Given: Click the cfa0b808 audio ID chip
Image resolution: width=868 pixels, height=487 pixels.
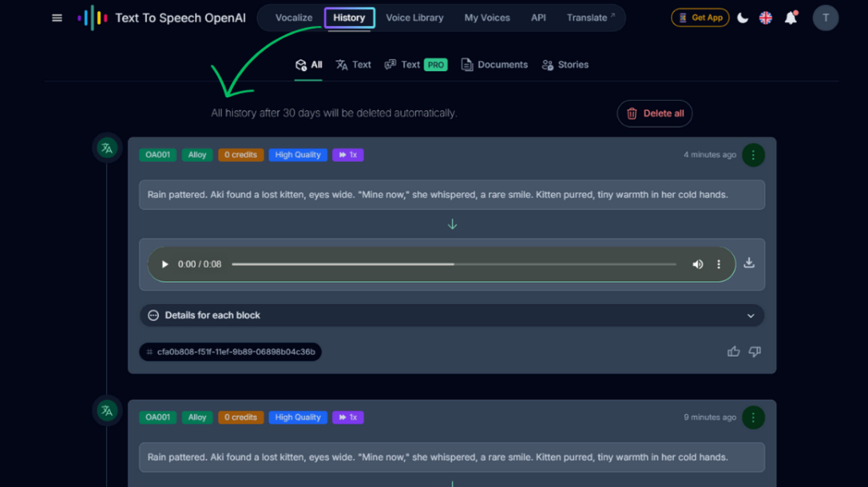Looking at the screenshot, I should (231, 351).
